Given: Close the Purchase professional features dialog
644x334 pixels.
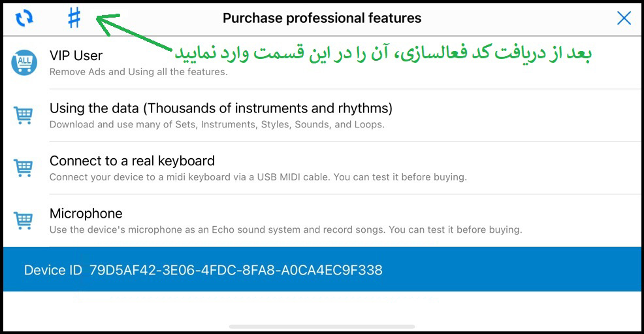Looking at the screenshot, I should tap(624, 18).
